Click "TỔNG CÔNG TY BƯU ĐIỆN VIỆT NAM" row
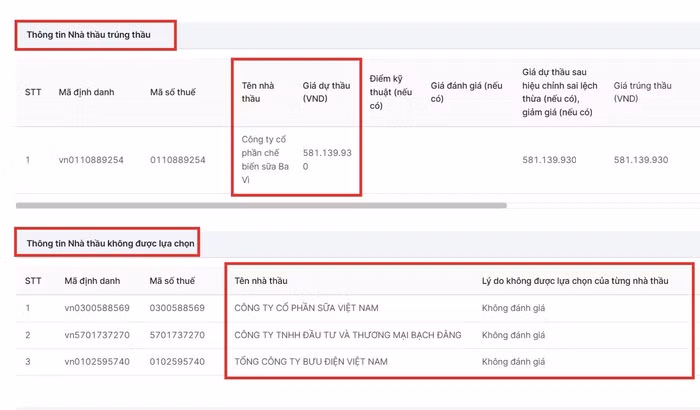 point(311,361)
